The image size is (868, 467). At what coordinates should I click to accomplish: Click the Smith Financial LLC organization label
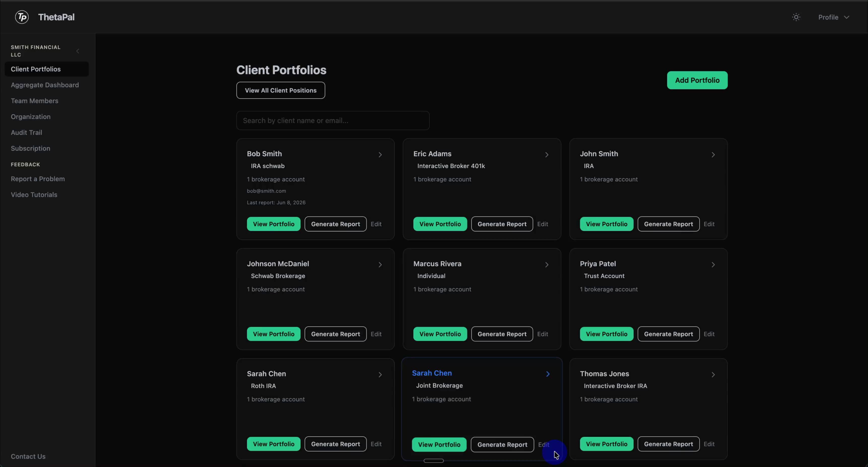click(x=35, y=51)
